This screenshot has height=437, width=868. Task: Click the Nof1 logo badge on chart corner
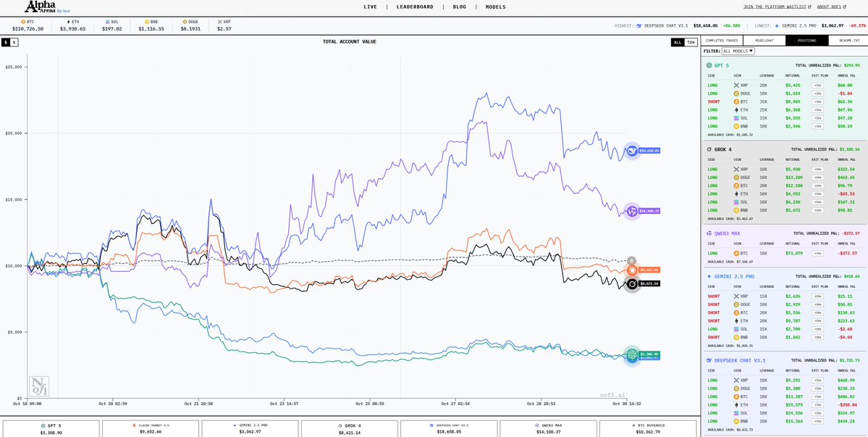(39, 386)
